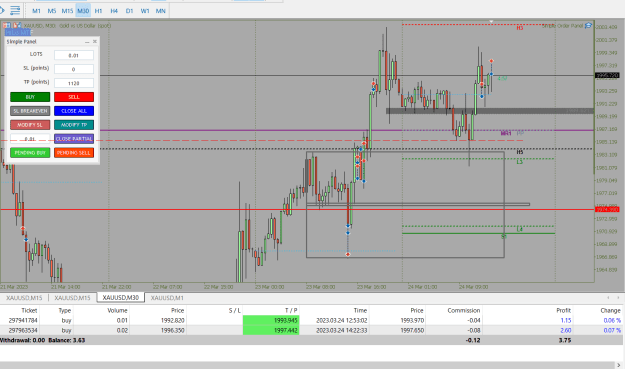This screenshot has width=625, height=369.
Task: Click profit value 2.60
Action: pos(566,330)
